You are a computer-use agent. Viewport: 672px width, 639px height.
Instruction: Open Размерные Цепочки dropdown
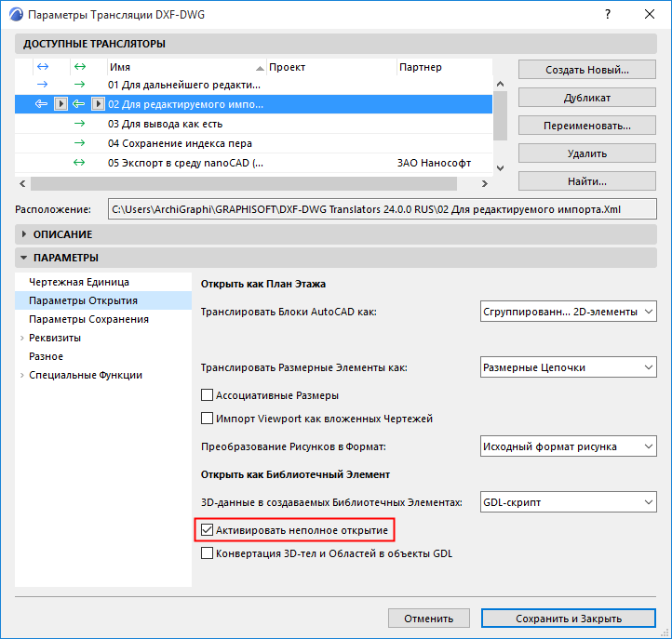pos(569,367)
